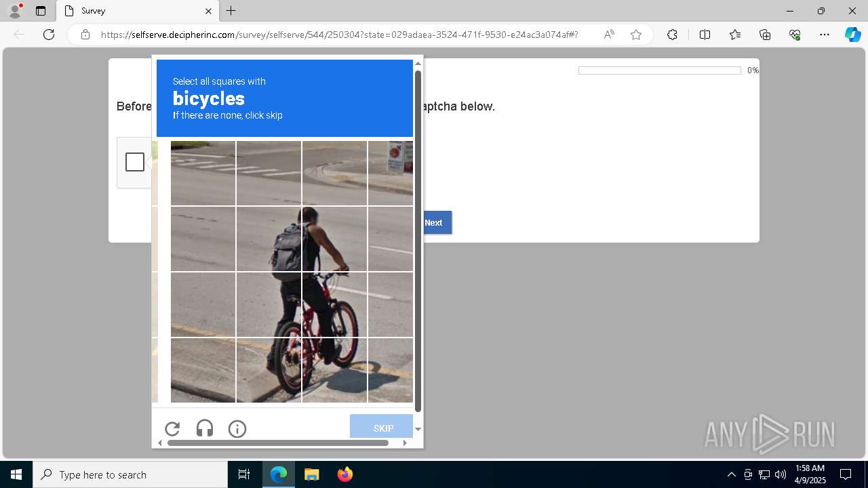Open the Copilot sidebar

point(852,35)
